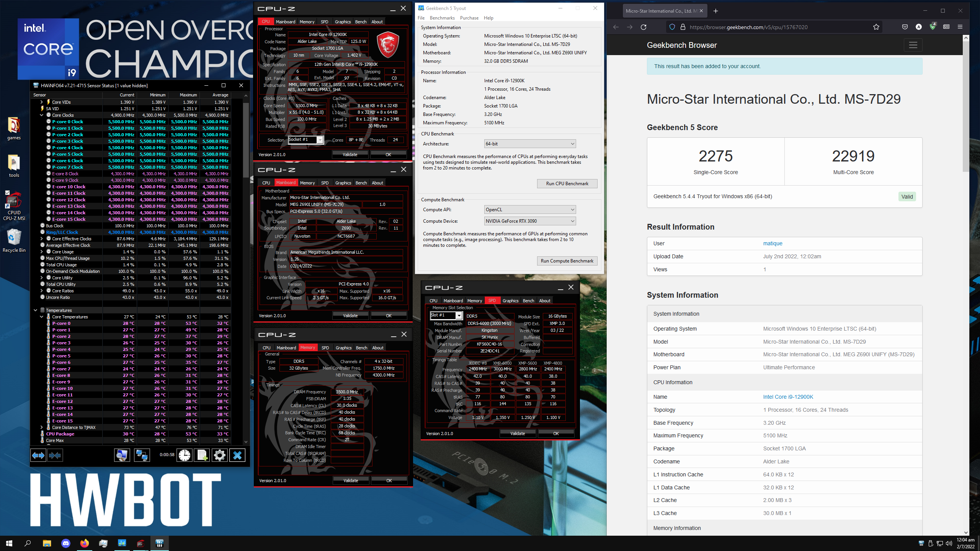Collapse Core Clocks tree in HWiNFO
The image size is (980, 551).
[41, 115]
